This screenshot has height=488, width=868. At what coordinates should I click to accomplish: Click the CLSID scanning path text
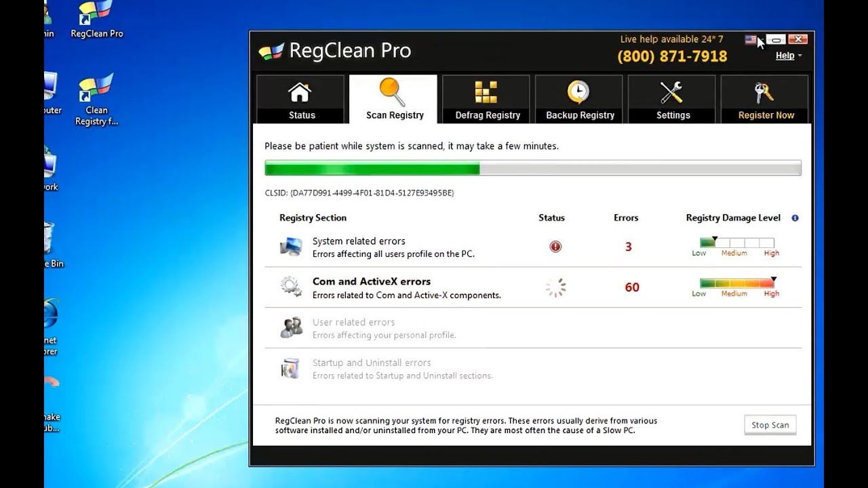coord(359,193)
